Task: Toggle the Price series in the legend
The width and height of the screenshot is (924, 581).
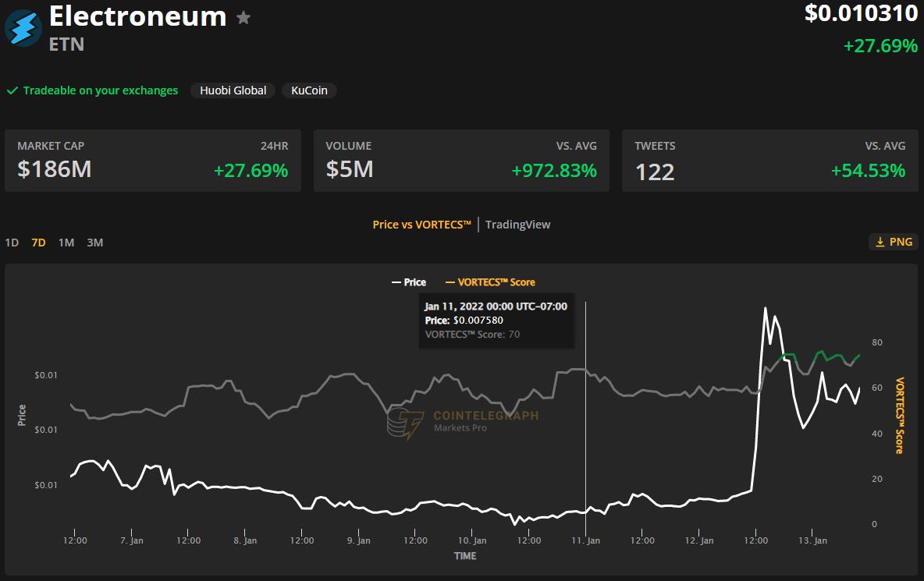Action: click(408, 282)
